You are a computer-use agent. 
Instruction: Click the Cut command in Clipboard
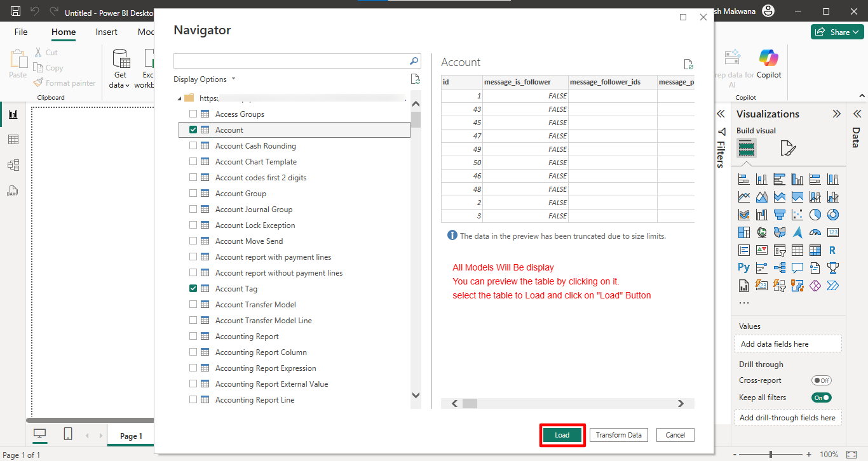coord(45,53)
